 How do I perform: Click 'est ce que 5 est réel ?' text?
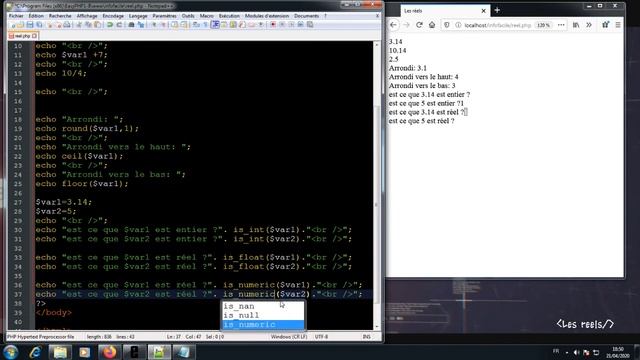[x=421, y=121]
